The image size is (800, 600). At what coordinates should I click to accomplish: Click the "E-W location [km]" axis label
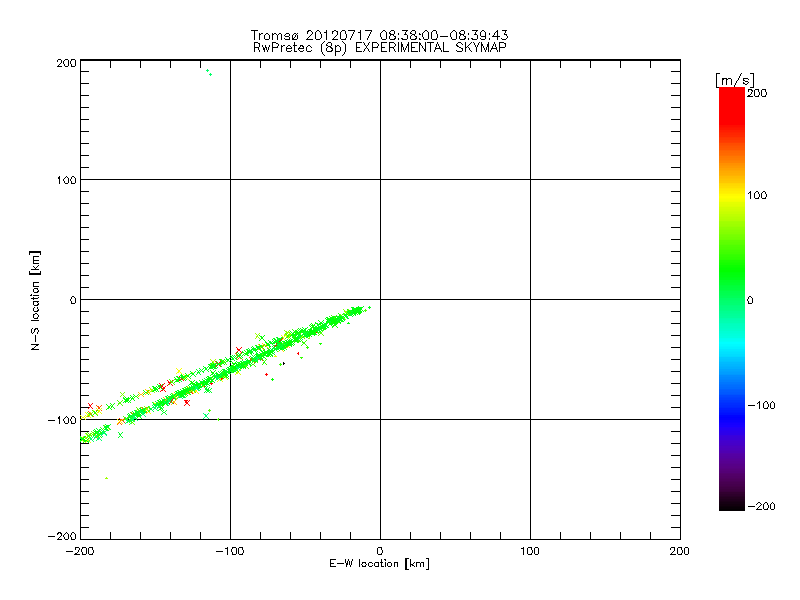coord(379,564)
